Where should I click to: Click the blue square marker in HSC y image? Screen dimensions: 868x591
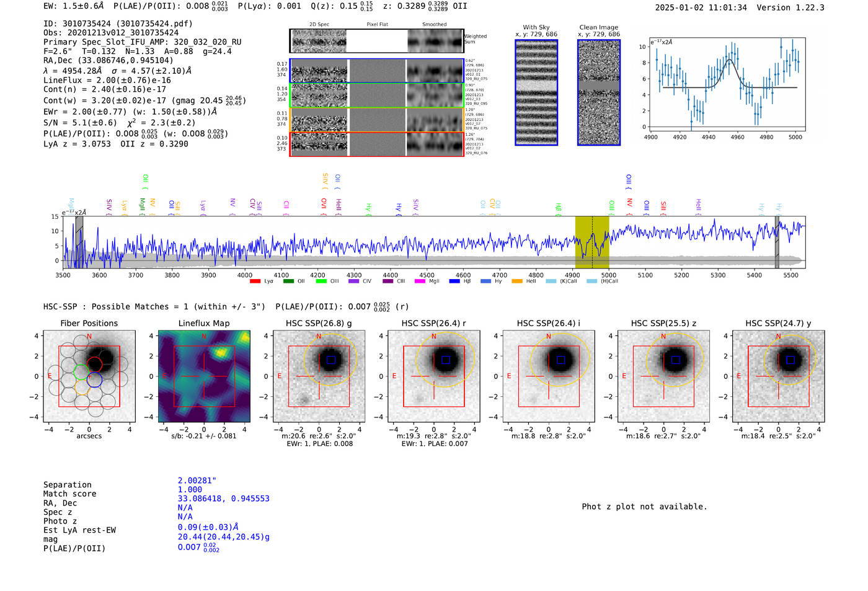[790, 360]
